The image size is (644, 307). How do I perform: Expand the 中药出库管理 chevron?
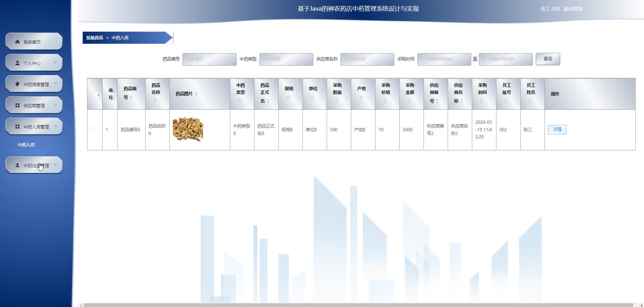click(x=56, y=165)
